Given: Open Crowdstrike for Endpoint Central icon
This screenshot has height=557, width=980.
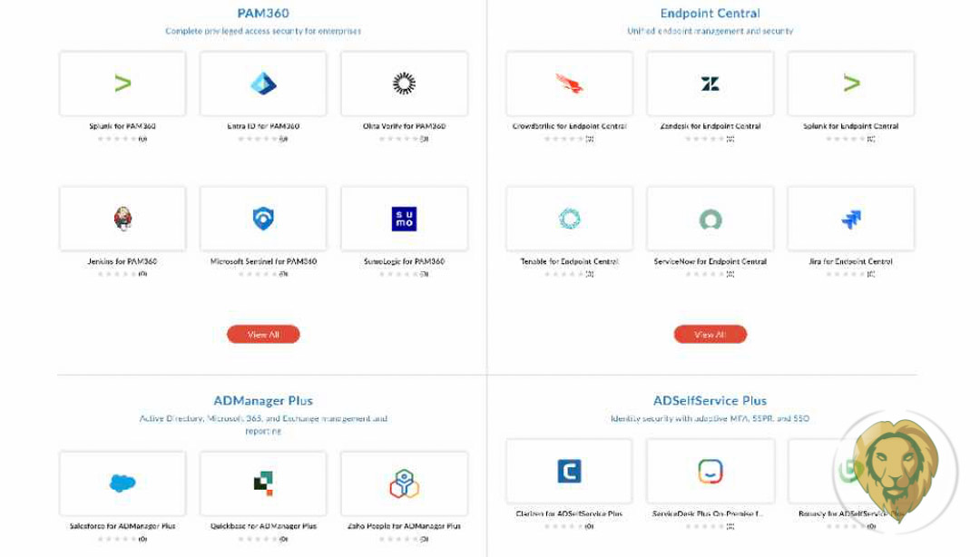Looking at the screenshot, I should pyautogui.click(x=569, y=83).
